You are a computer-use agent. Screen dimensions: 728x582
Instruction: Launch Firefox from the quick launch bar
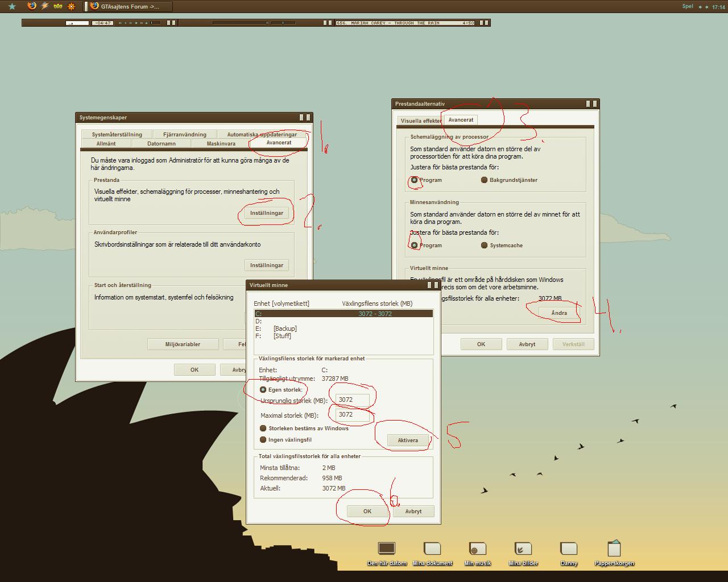click(x=32, y=6)
